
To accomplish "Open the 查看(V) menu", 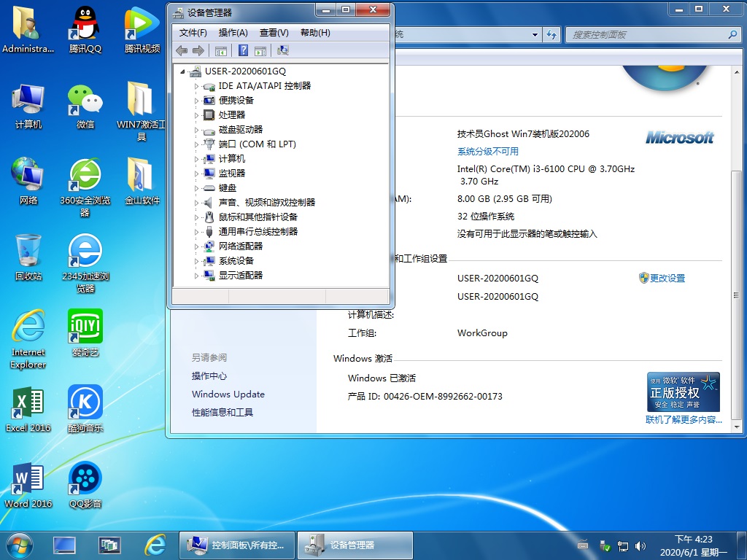I will pyautogui.click(x=274, y=33).
